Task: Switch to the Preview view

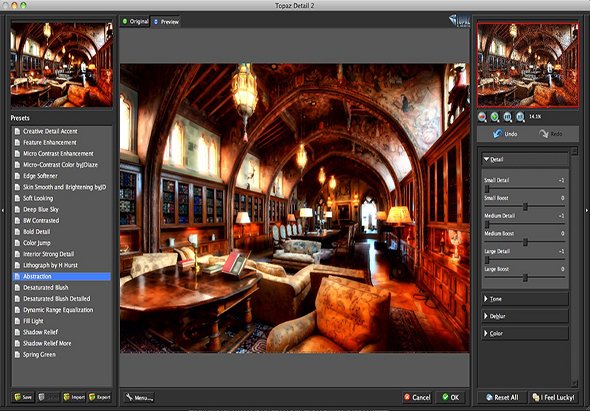Action: pos(166,22)
